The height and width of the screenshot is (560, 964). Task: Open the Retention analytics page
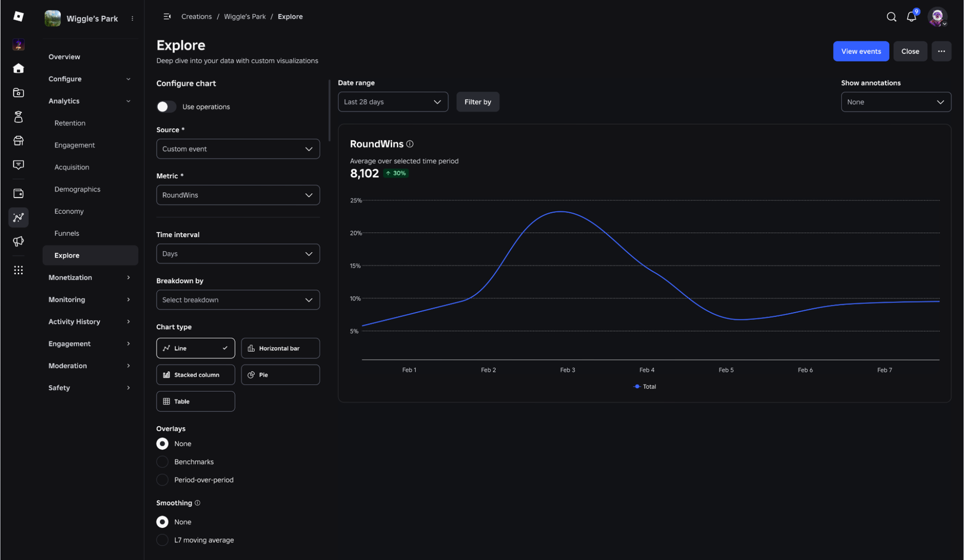pyautogui.click(x=70, y=123)
